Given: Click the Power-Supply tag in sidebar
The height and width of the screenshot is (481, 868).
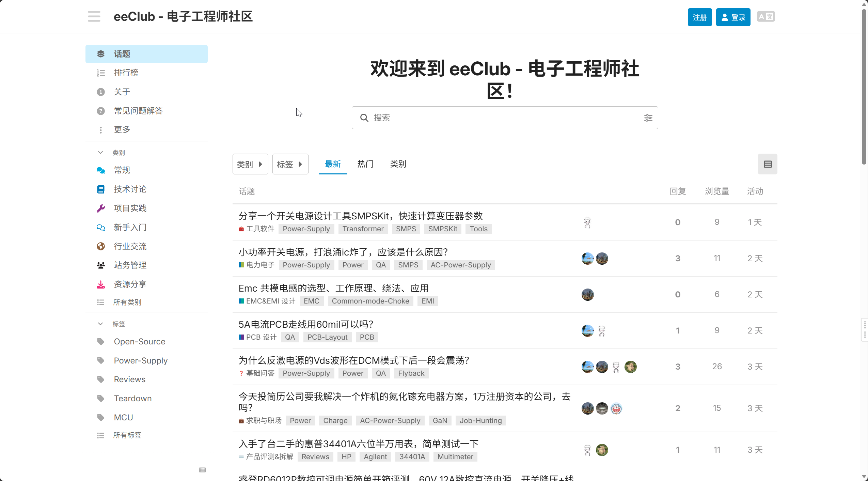Looking at the screenshot, I should 140,360.
